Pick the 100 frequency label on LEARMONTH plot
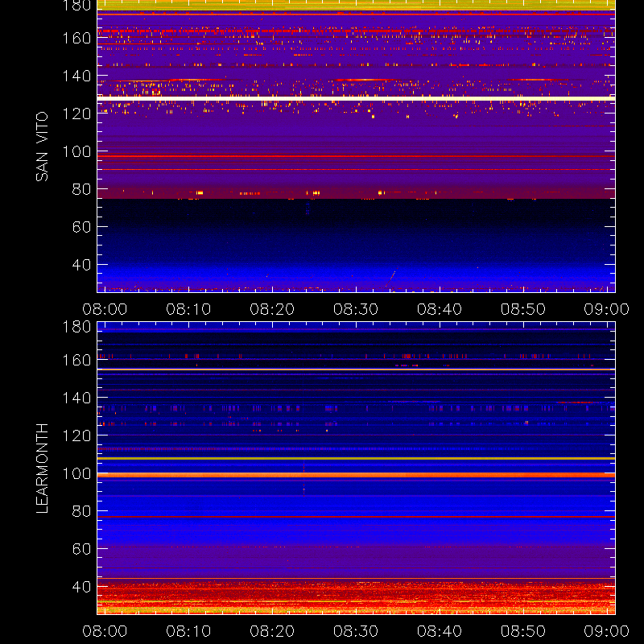The height and width of the screenshot is (644, 644). pyautogui.click(x=76, y=473)
